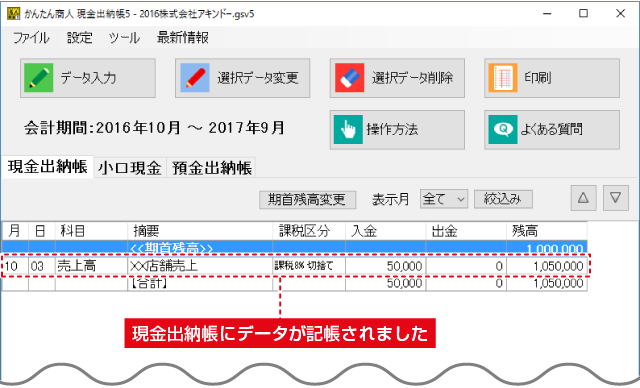This screenshot has height=388, width=640.
Task: Move up with the triangle up arrow
Action: pos(583,198)
